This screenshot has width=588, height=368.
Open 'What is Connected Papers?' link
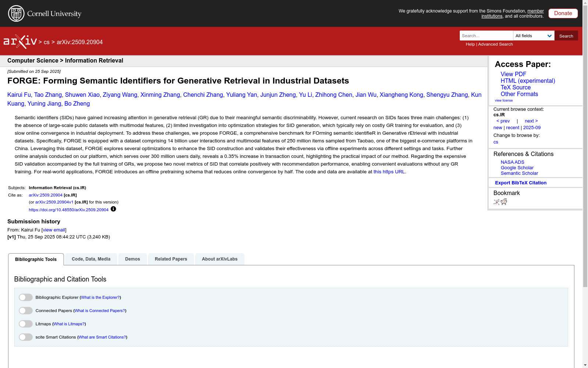pyautogui.click(x=100, y=311)
